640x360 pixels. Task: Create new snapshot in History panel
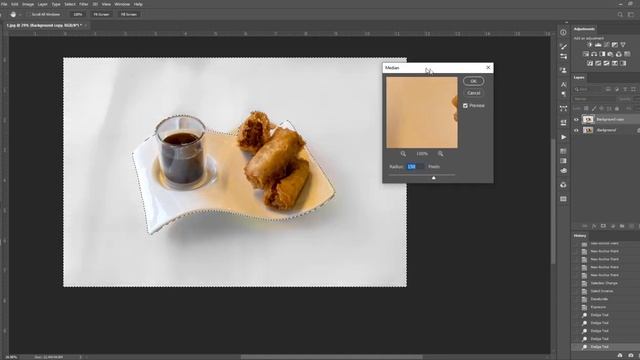tap(631, 356)
